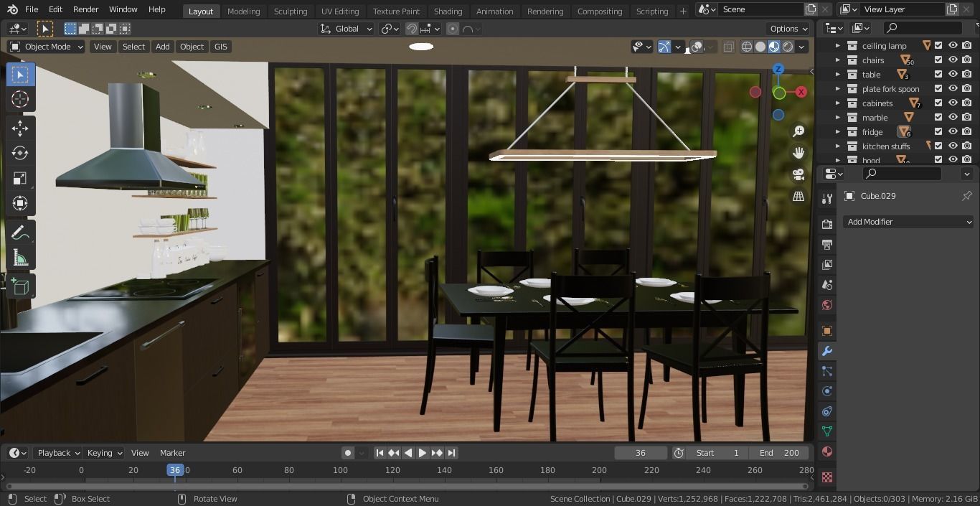Viewport: 980px width, 506px height.
Task: Switch to solid viewport shading
Action: tap(760, 47)
